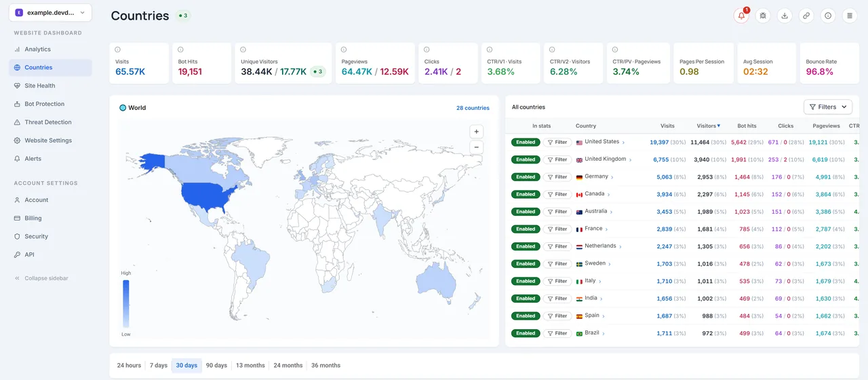Click the Filter button for Brazil

[x=557, y=333]
